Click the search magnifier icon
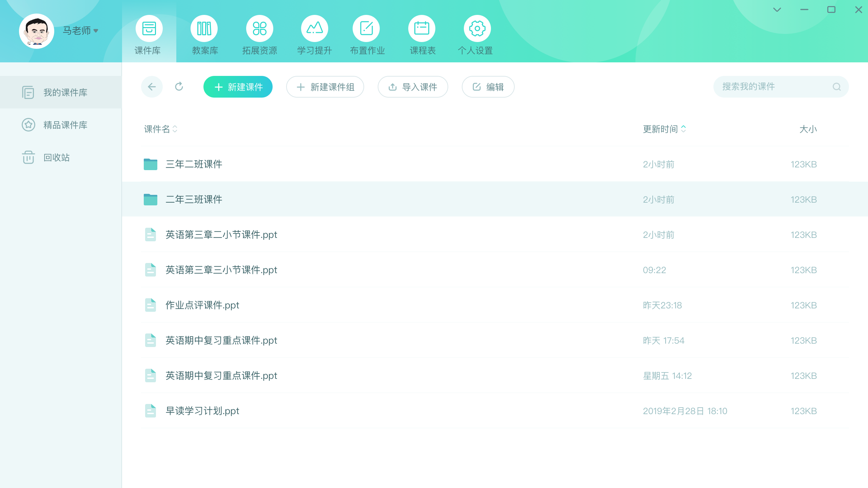Image resolution: width=868 pixels, height=488 pixels. [836, 87]
